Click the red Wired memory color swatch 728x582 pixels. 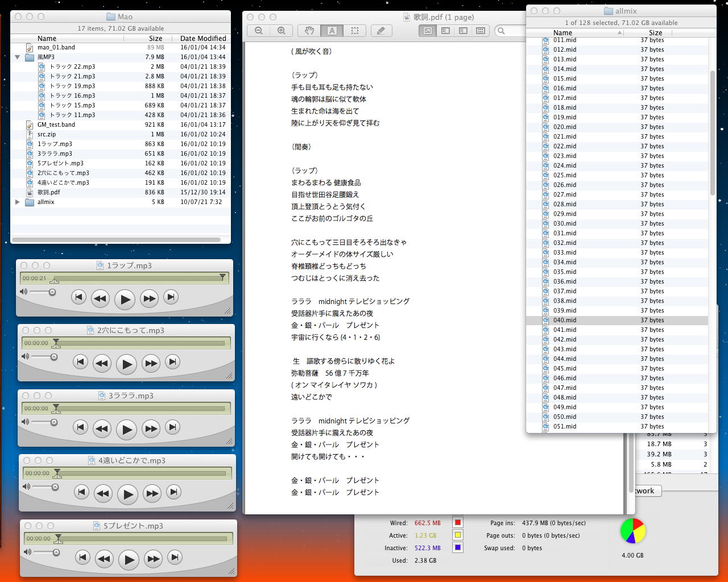tap(458, 522)
